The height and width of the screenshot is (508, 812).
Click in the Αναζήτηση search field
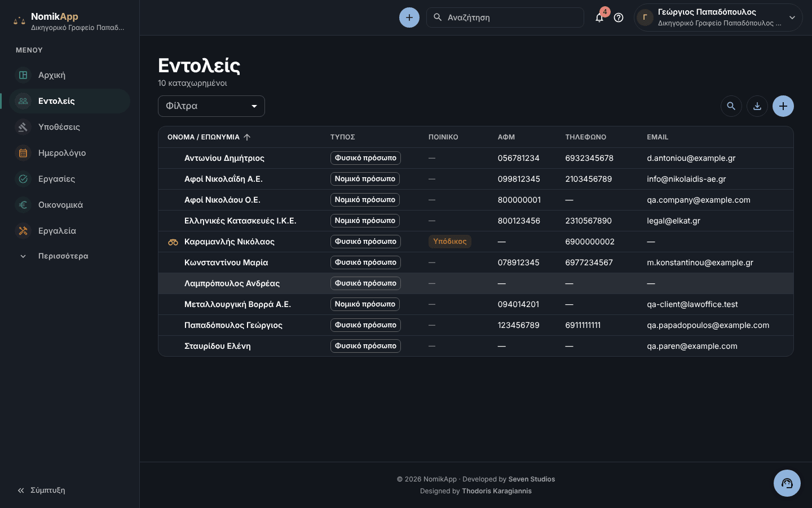coord(505,17)
